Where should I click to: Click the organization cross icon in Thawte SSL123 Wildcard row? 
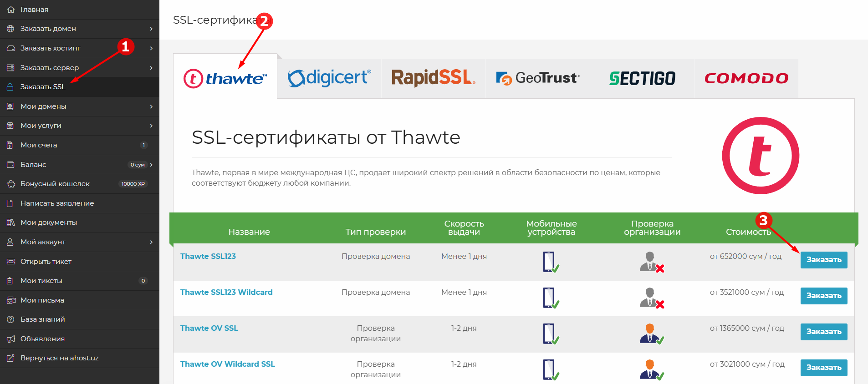652,298
